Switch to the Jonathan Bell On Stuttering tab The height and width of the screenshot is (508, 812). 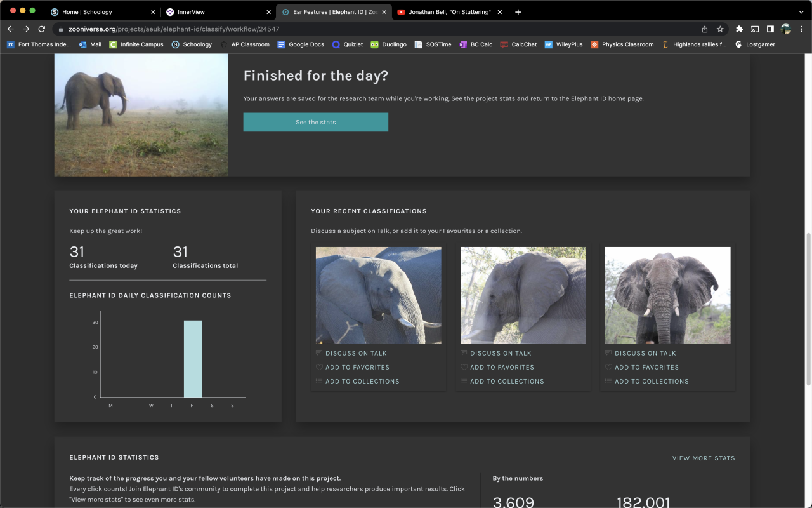(449, 12)
